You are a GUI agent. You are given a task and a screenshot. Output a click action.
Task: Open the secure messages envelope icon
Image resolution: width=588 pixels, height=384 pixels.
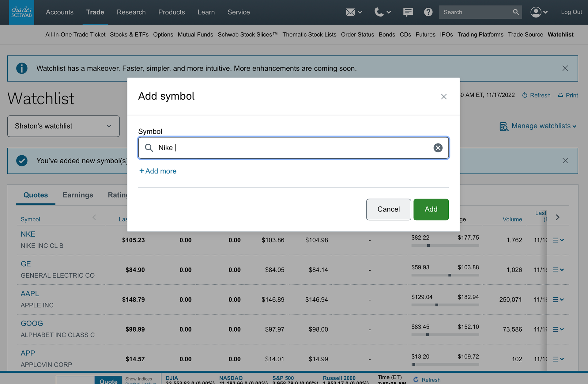350,12
